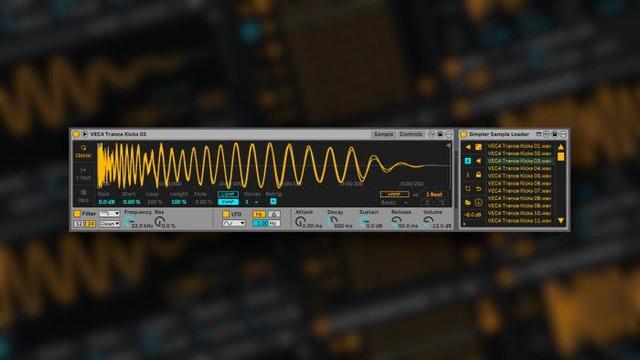The width and height of the screenshot is (640, 360).
Task: Select the 1-Shot playback mode
Action: pos(83,174)
